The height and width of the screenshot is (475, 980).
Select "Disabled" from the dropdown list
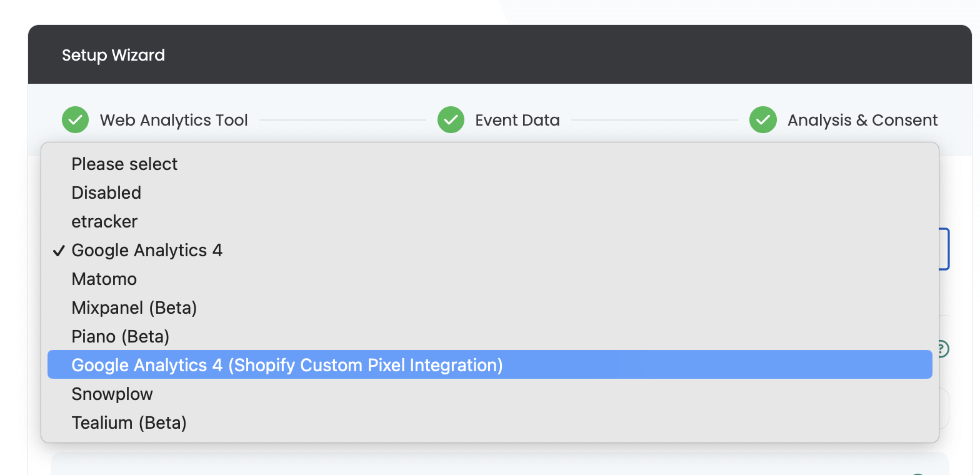point(106,192)
